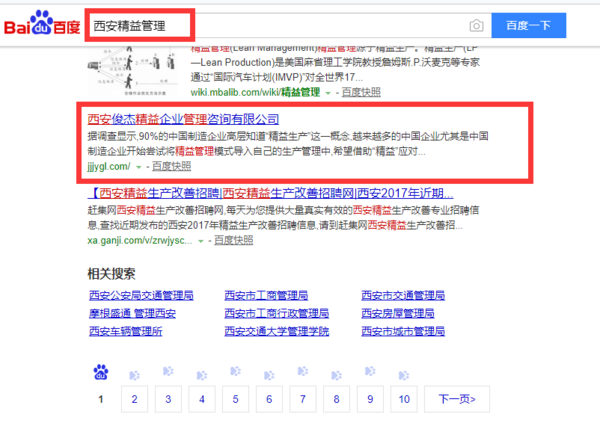Open 百度快照 for xa.ganji.com result

point(233,241)
